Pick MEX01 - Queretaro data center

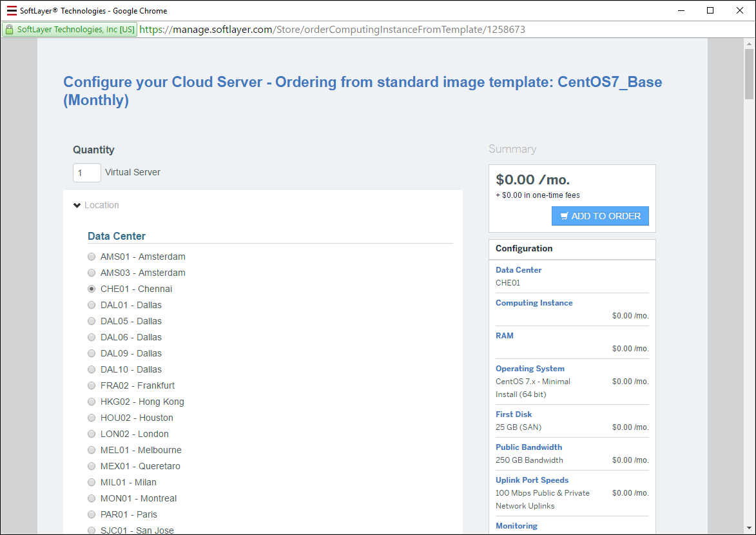92,466
